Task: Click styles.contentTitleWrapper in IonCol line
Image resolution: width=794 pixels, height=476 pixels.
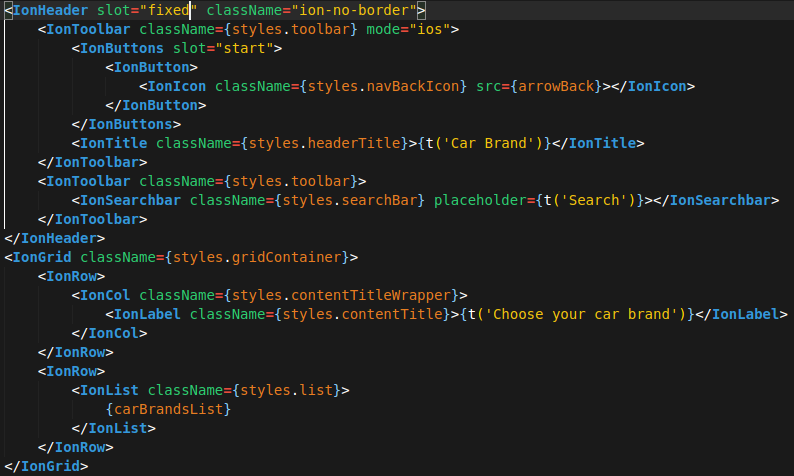Action: 341,295
